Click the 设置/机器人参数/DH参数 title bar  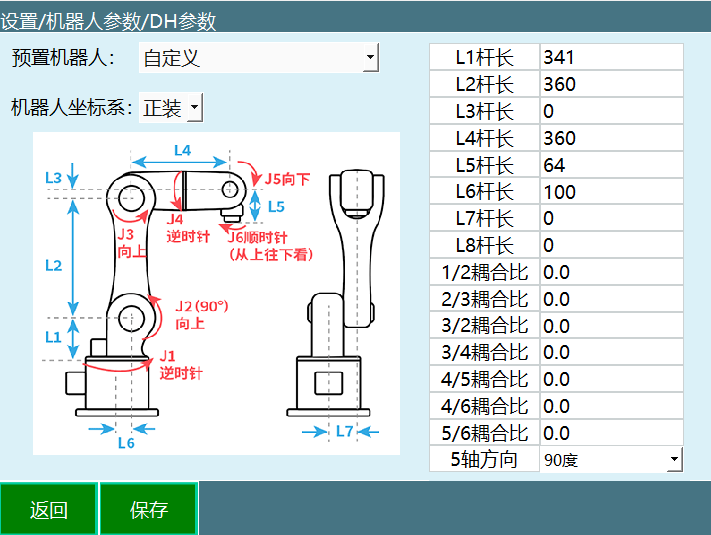point(355,20)
